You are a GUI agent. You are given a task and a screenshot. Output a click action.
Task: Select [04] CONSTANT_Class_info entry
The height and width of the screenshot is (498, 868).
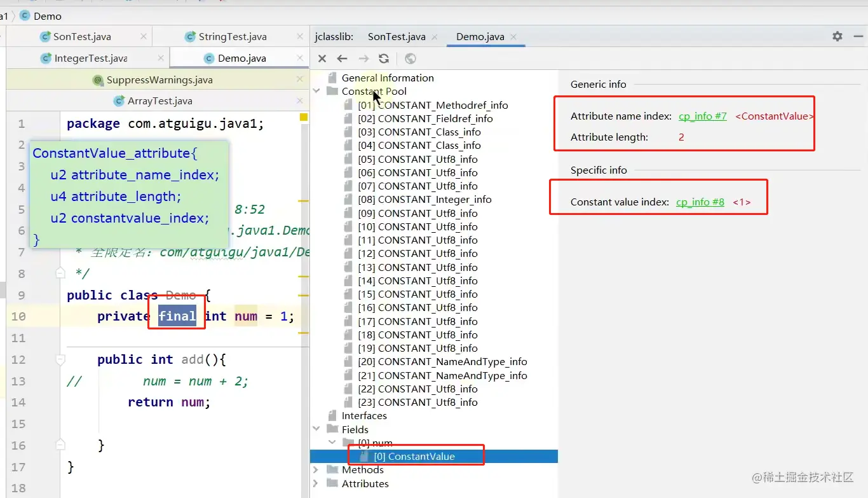(419, 145)
